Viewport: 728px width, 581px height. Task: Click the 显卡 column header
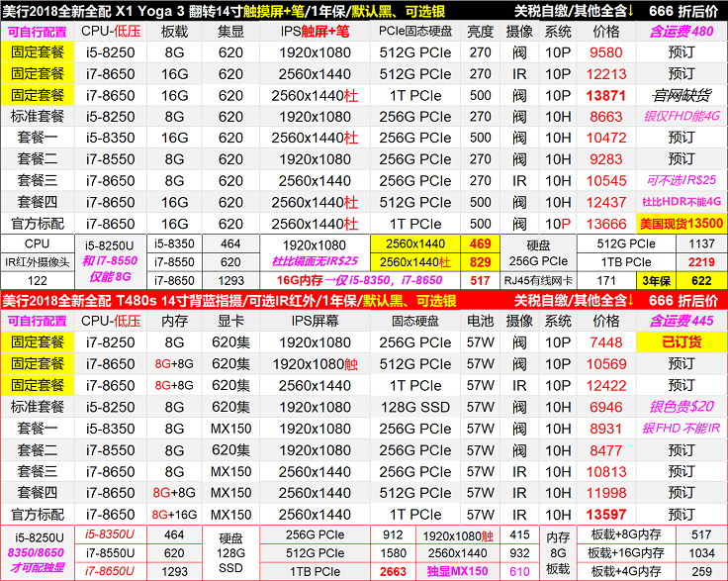(x=230, y=321)
